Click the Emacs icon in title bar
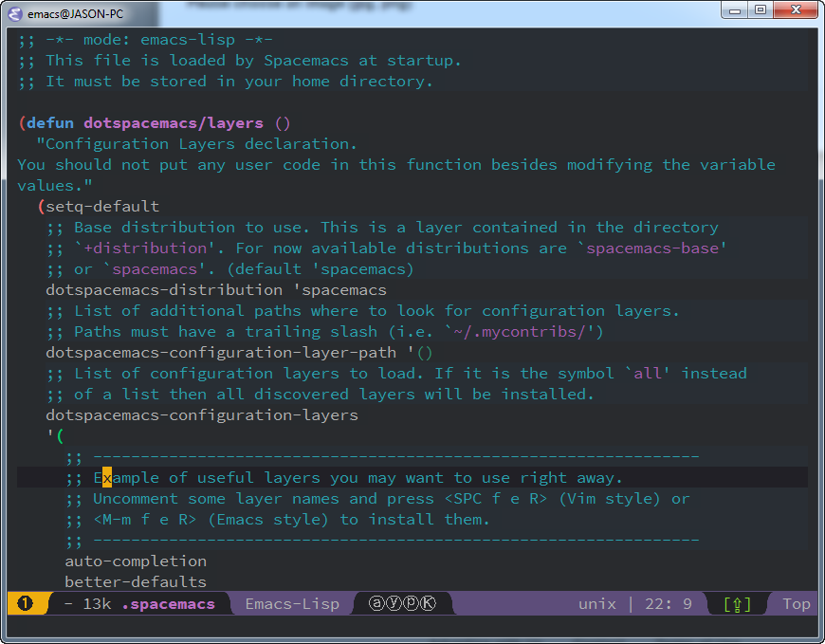 [x=16, y=13]
